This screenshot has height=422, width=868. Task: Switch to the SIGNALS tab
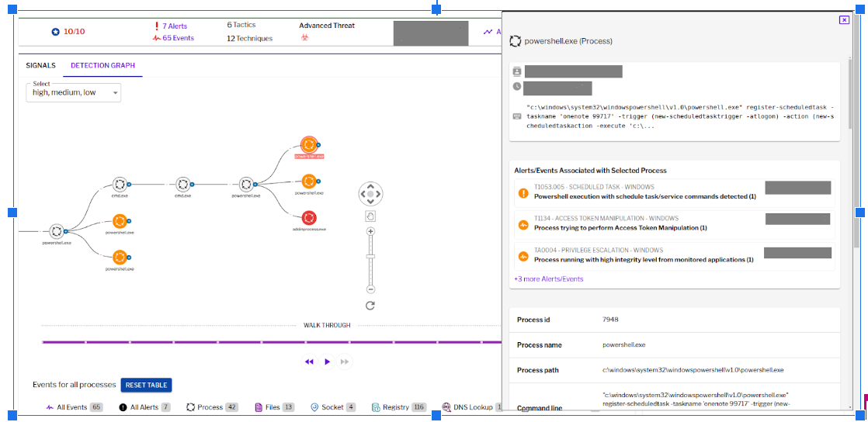[x=41, y=65]
